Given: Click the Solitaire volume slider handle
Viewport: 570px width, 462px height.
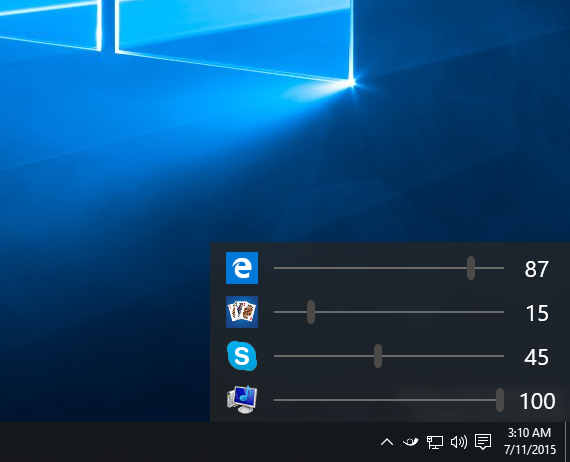Looking at the screenshot, I should (311, 312).
